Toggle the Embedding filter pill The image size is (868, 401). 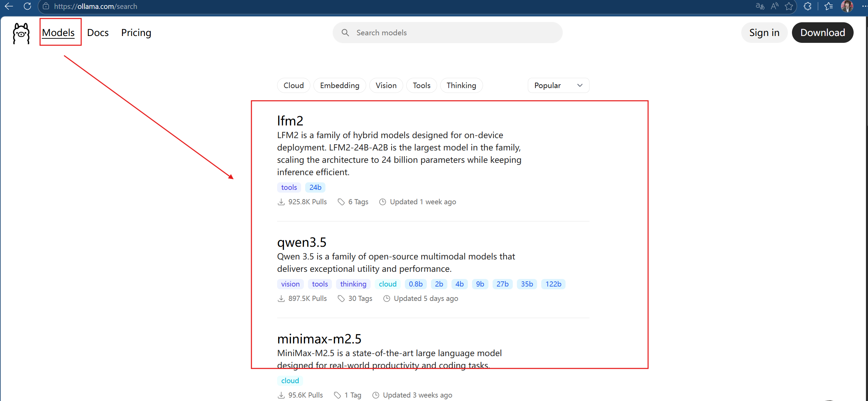pyautogui.click(x=339, y=85)
